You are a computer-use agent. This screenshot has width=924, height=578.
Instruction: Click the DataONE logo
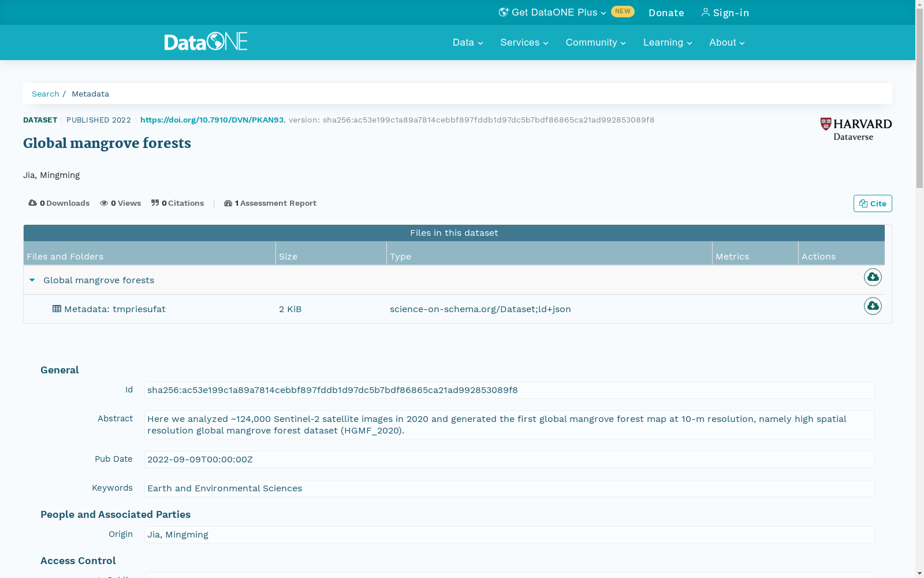click(x=206, y=42)
